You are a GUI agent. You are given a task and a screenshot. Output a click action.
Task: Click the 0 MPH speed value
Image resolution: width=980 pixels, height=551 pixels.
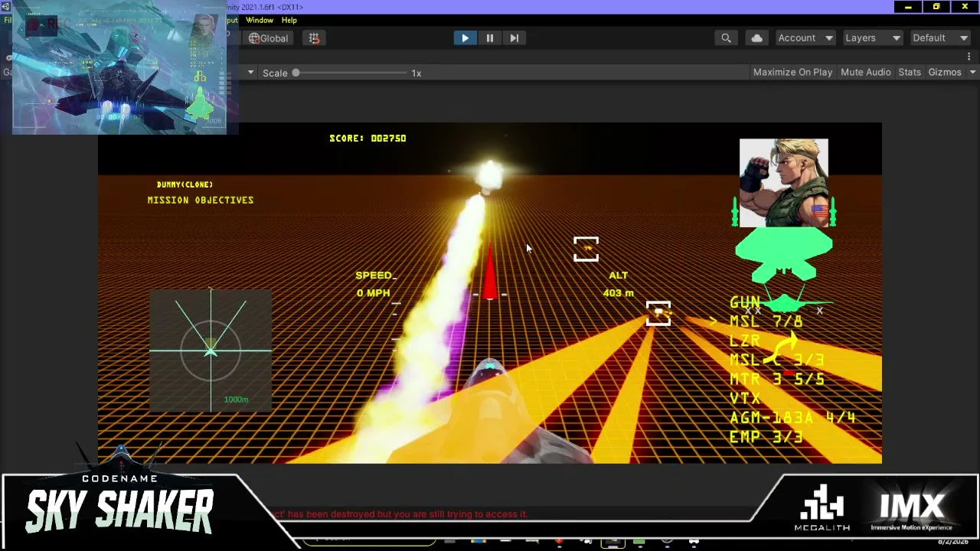[x=373, y=293]
